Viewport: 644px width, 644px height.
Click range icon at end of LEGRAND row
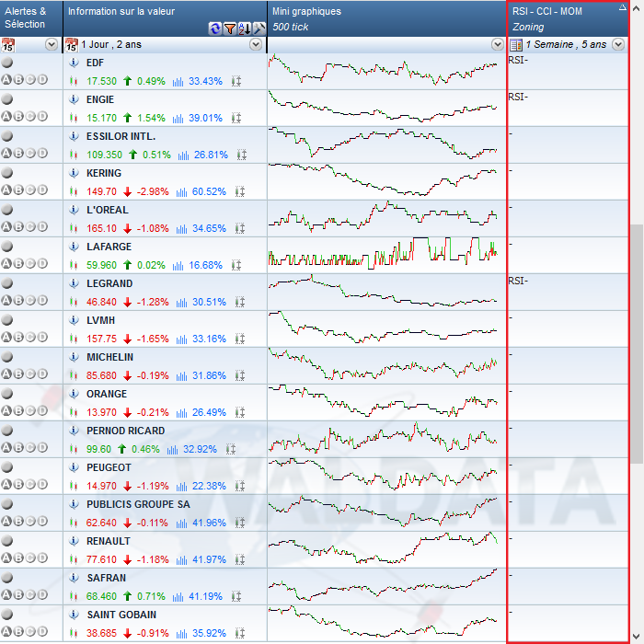240,302
